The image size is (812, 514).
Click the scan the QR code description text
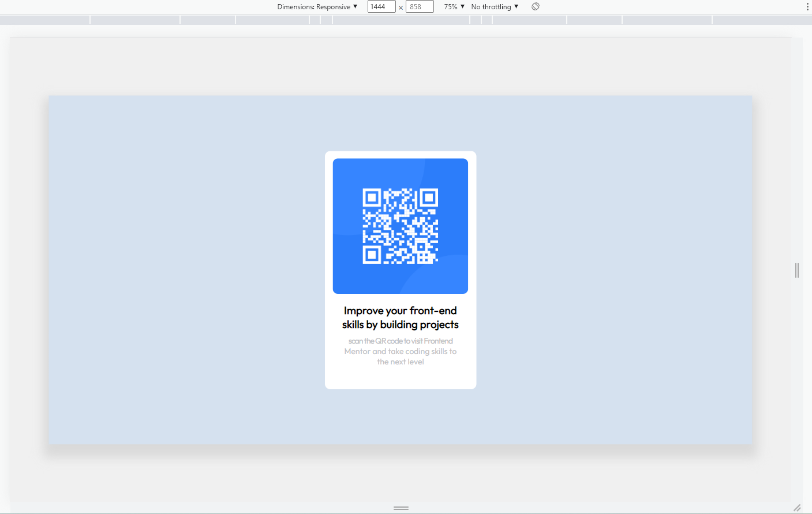(401, 351)
